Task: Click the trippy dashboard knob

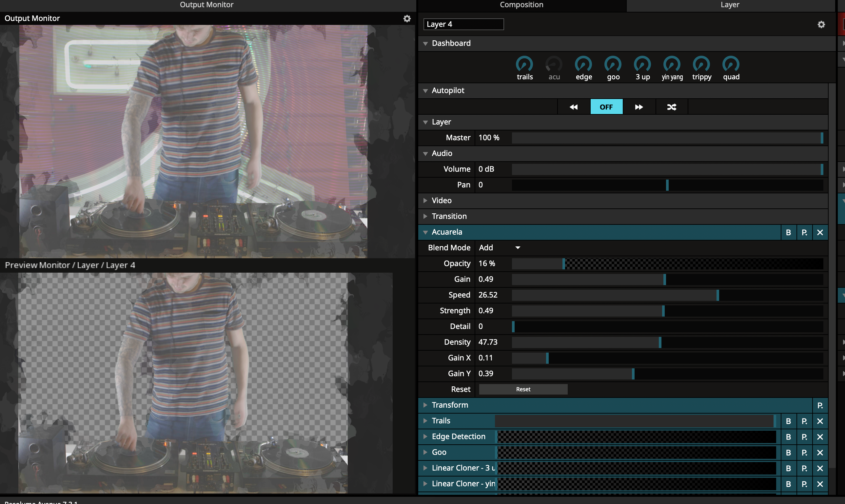Action: pos(701,64)
